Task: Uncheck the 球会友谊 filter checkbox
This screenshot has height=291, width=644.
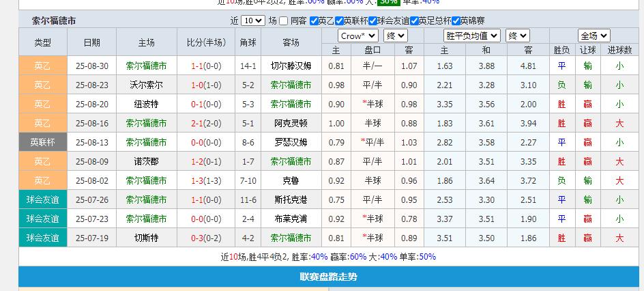Action: coord(381,21)
